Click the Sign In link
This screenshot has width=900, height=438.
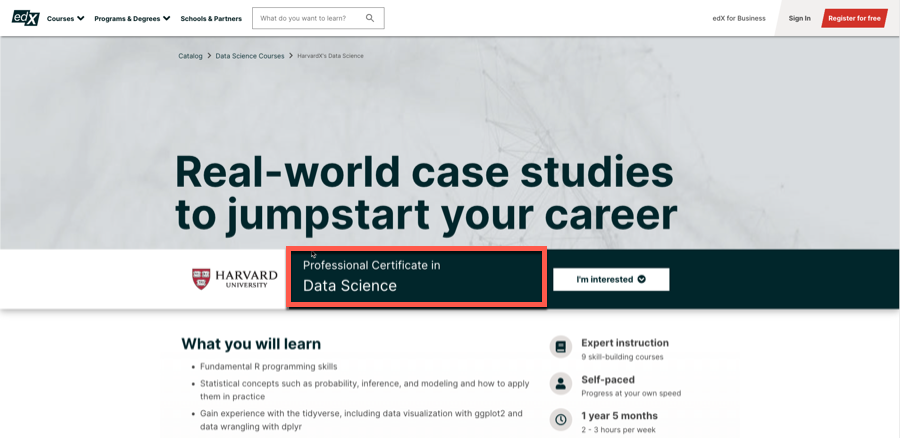coord(800,18)
